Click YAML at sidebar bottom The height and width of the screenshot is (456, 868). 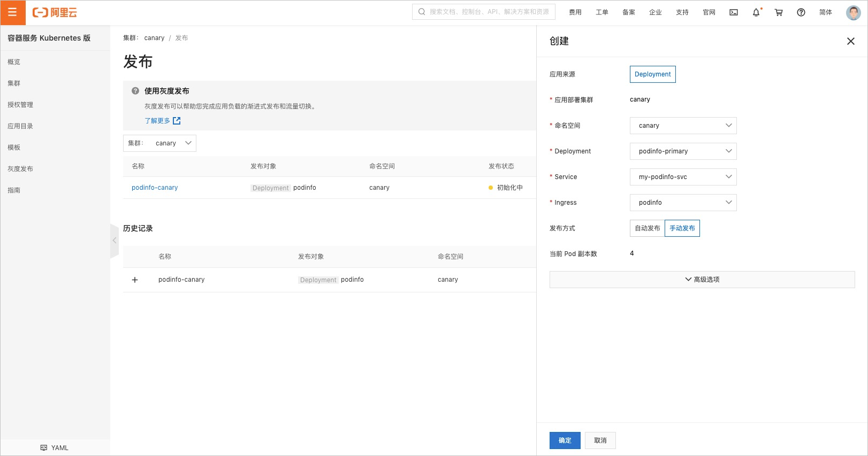pos(60,448)
